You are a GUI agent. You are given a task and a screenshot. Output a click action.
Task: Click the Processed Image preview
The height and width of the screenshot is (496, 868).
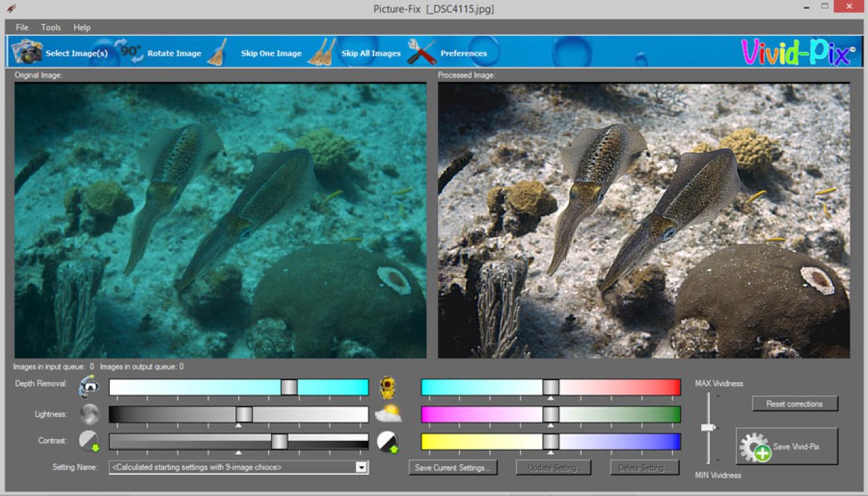643,220
